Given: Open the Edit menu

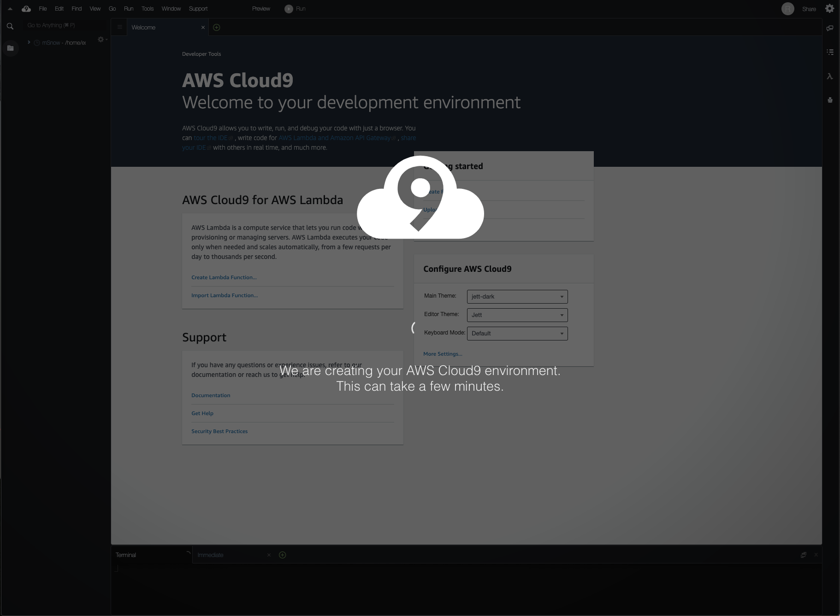Looking at the screenshot, I should coord(59,9).
